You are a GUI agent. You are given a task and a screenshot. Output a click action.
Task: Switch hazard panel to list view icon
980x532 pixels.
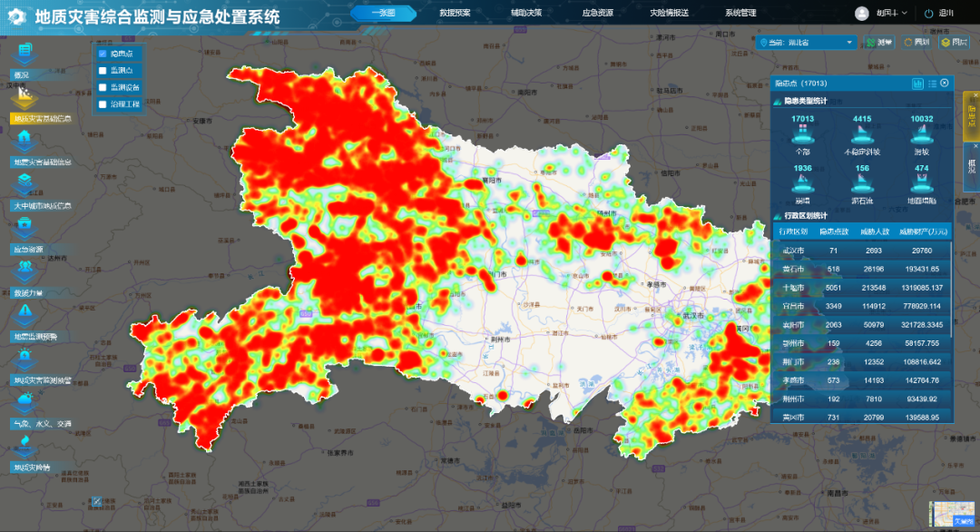pos(932,84)
